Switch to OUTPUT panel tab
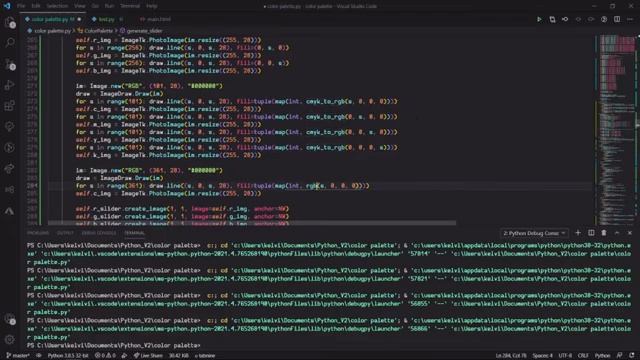The image size is (640, 360). pos(65,233)
